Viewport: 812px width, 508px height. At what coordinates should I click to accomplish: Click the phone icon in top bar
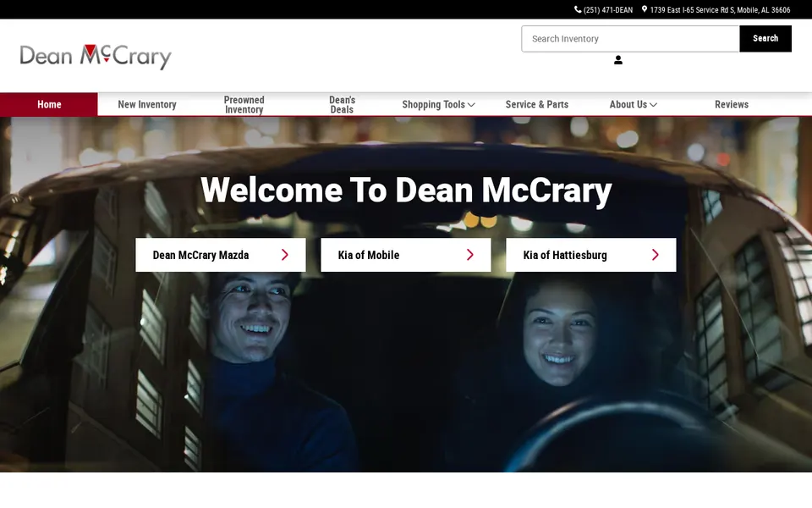pyautogui.click(x=578, y=9)
